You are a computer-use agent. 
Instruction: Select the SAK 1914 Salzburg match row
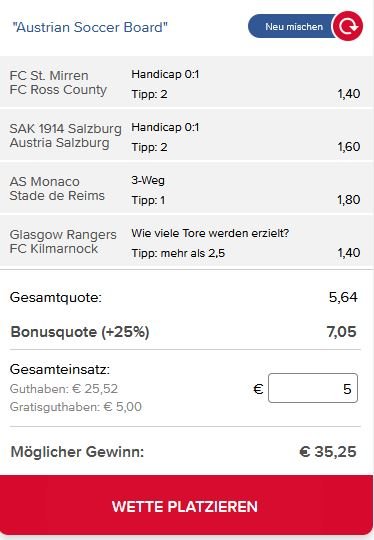[x=186, y=135]
